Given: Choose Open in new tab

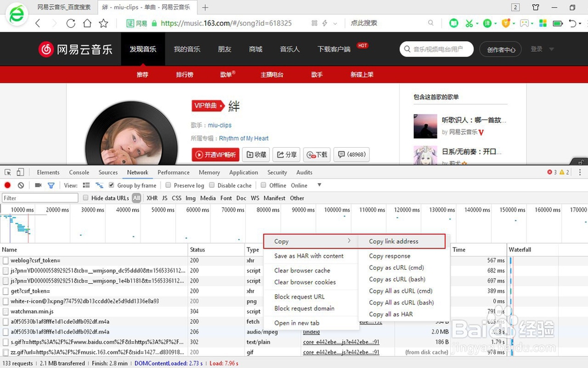Looking at the screenshot, I should click(x=296, y=323).
